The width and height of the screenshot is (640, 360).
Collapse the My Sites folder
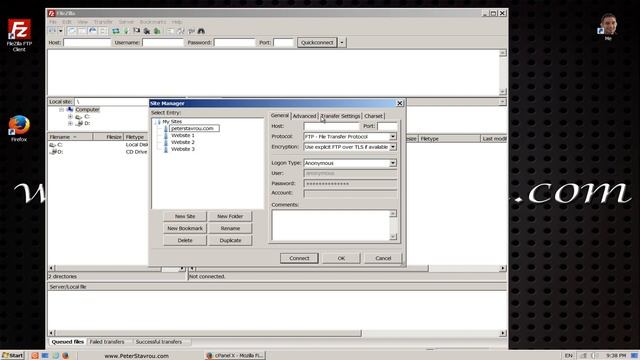tap(156, 122)
